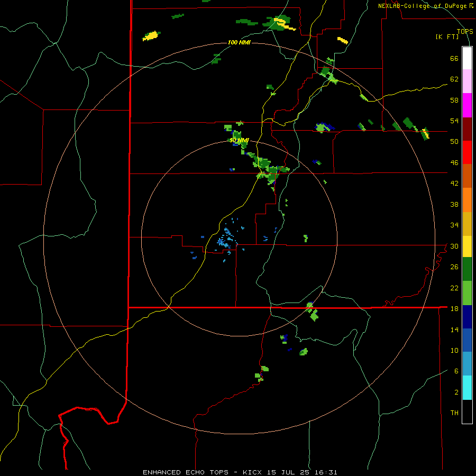This screenshot has width=476, height=476.
Task: Select the dark red 54 kft swatch
Action: (467, 129)
